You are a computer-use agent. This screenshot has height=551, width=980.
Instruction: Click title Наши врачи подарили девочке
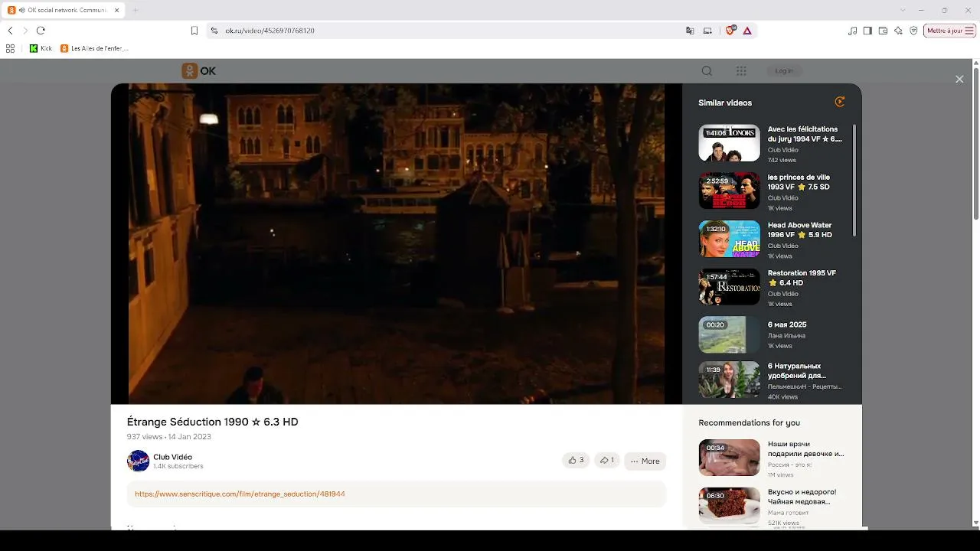(x=806, y=448)
